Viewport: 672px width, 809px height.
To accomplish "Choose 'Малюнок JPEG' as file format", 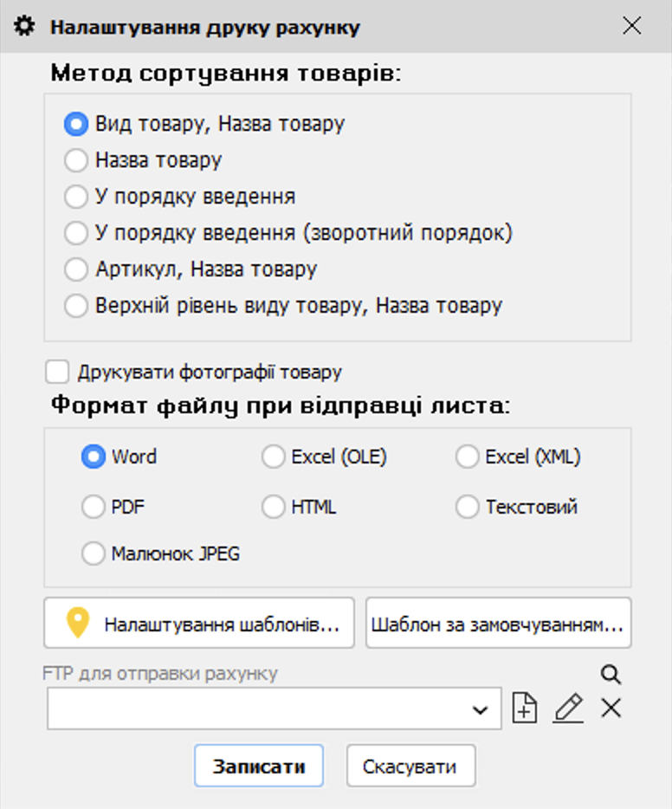I will point(94,553).
